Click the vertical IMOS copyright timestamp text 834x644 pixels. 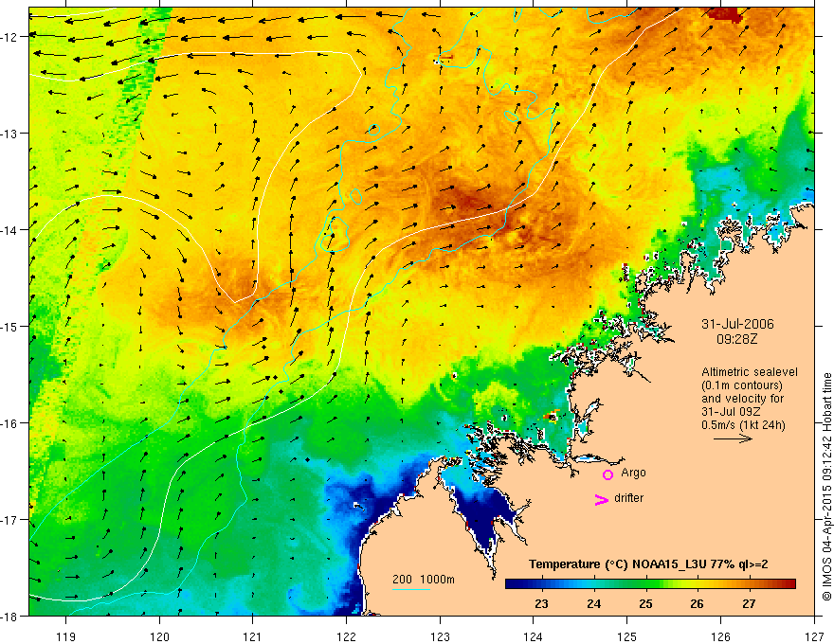point(827,486)
